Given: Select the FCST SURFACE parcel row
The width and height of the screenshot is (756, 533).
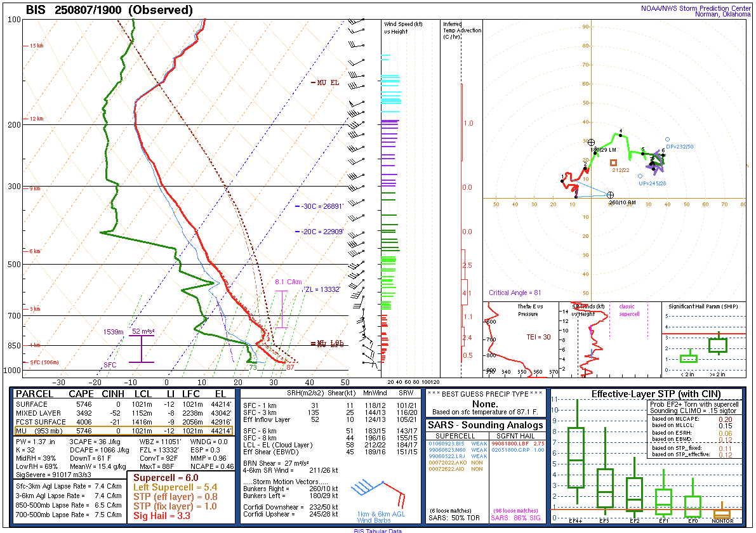Looking at the screenshot, I should coord(123,422).
